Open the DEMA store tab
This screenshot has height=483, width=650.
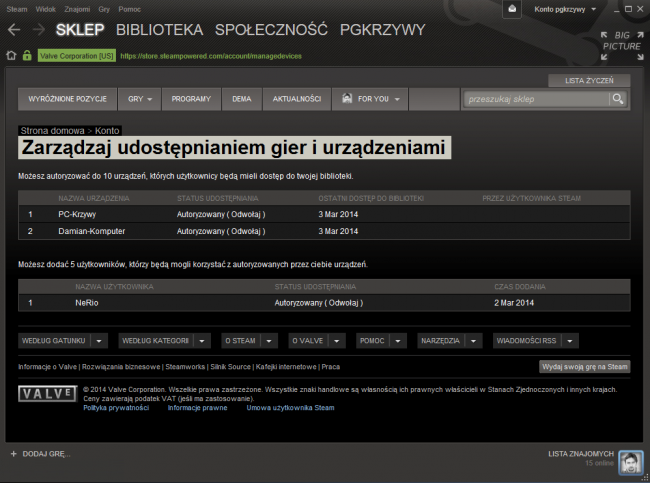(242, 99)
